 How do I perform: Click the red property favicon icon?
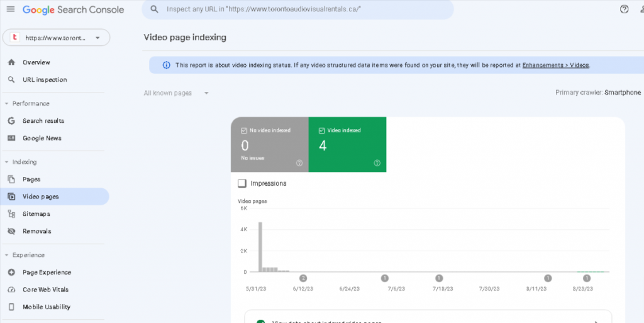[x=15, y=37]
